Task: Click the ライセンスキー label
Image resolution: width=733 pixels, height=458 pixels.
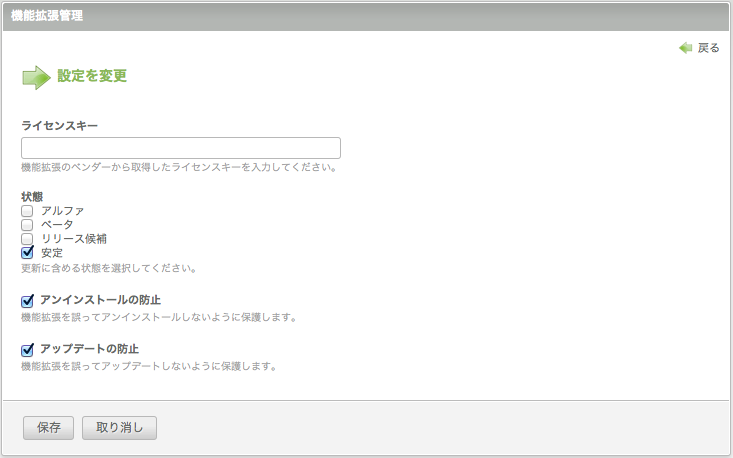Action: [59, 125]
